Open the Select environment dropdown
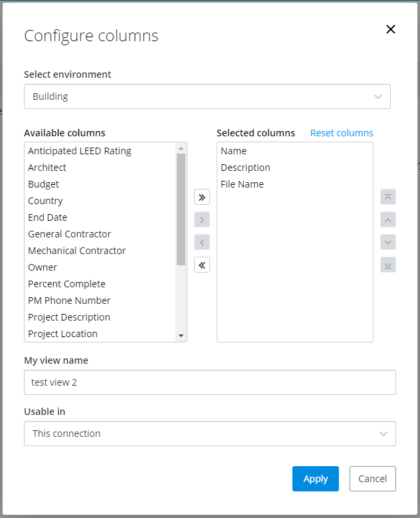420x518 pixels. click(x=207, y=96)
